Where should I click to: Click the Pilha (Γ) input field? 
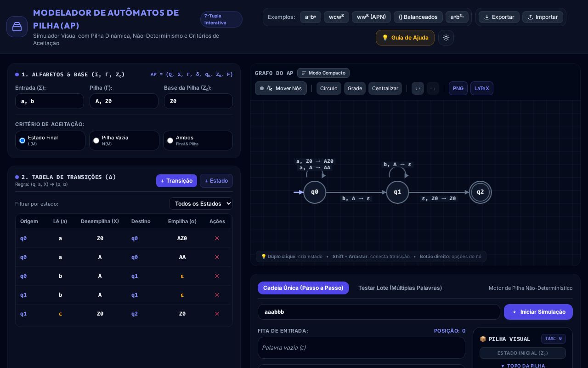(124, 101)
